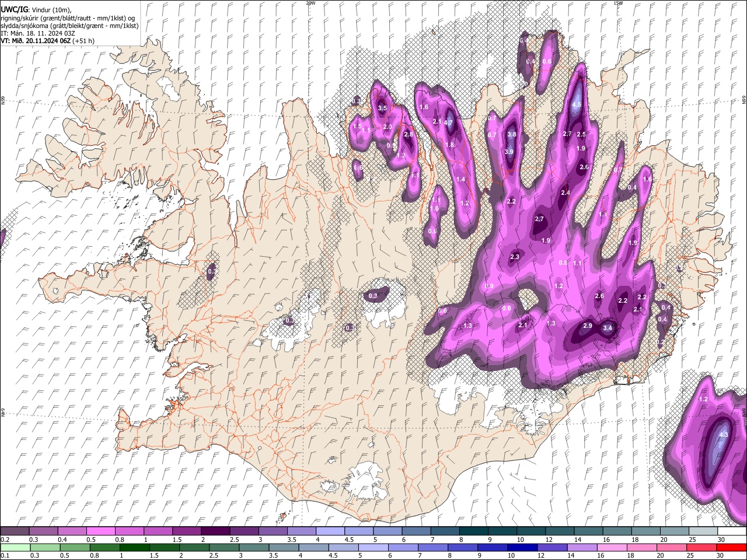
Task: Pick the bottom legend swatch between 14 and 16
Action: (582, 547)
